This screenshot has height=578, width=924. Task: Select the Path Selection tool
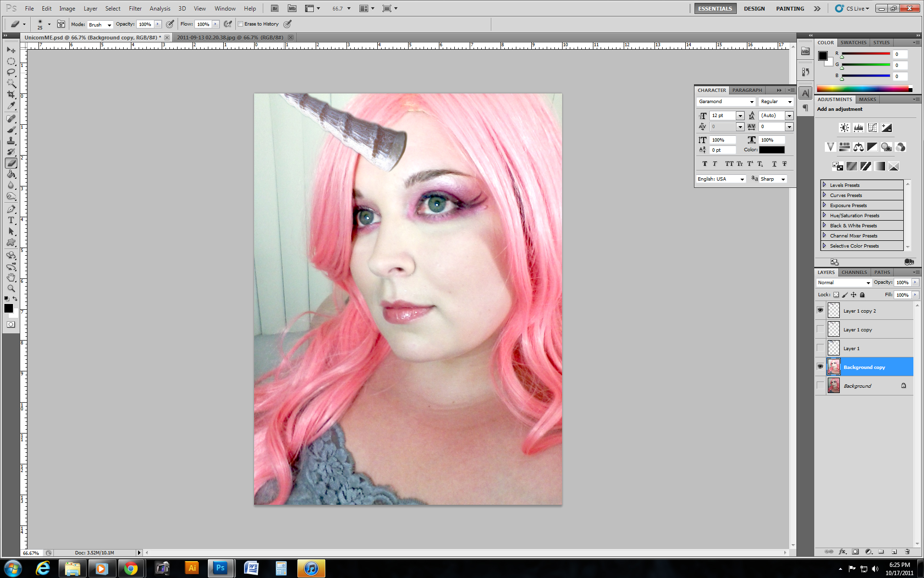click(11, 231)
